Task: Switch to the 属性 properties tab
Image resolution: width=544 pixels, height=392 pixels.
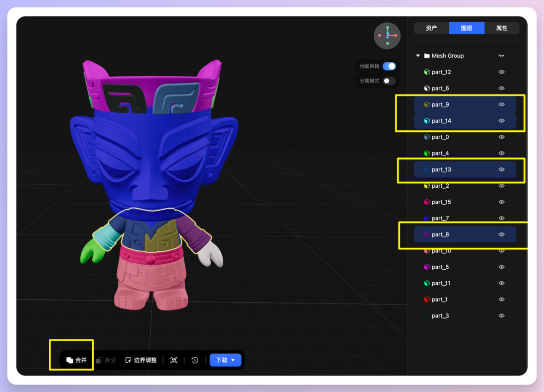Action: click(x=502, y=28)
